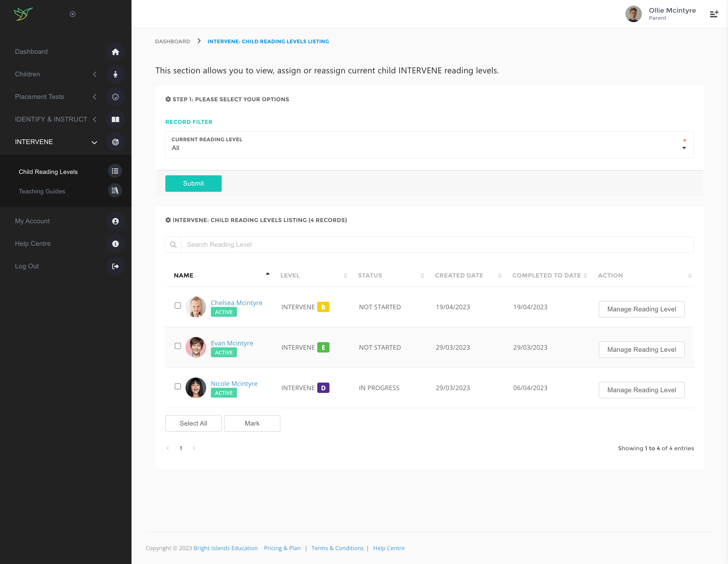Expand the Placement Tests submenu chevron

click(x=95, y=97)
